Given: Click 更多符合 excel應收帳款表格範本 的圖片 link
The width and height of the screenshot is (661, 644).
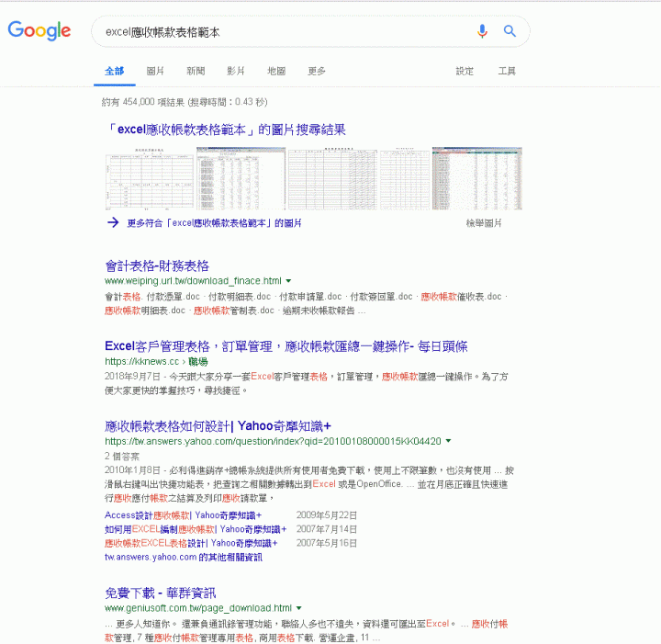Looking at the screenshot, I should click(214, 223).
